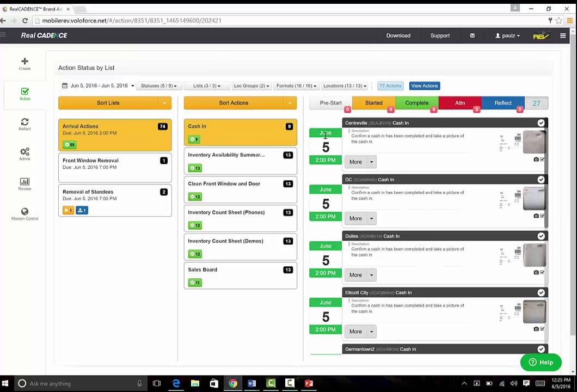Click the calendar icon beside date range
Image resolution: width=577 pixels, height=392 pixels.
click(x=65, y=85)
